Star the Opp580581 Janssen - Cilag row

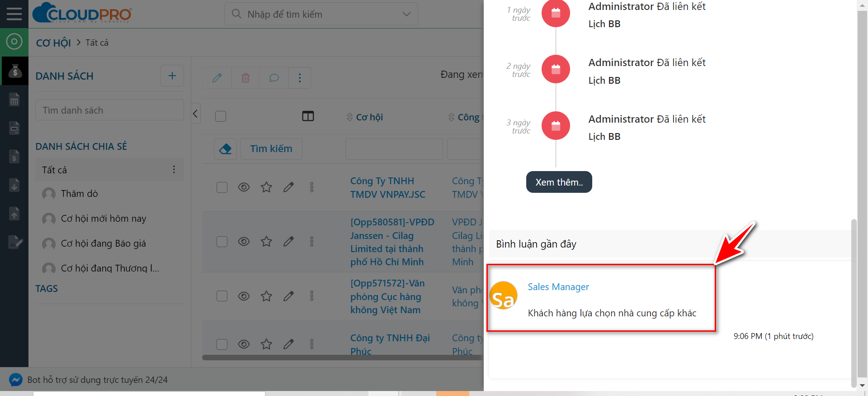(x=266, y=241)
